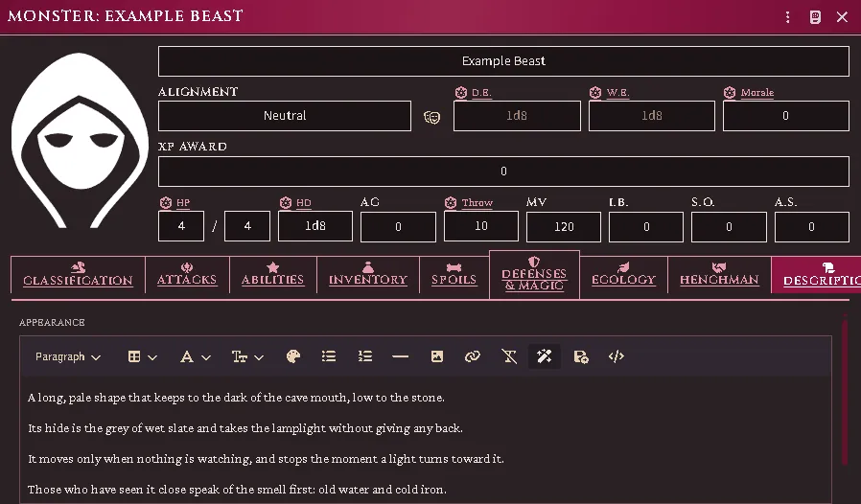Close the Example Beast monster sheet
Image resolution: width=861 pixels, height=504 pixels.
pyautogui.click(x=842, y=17)
